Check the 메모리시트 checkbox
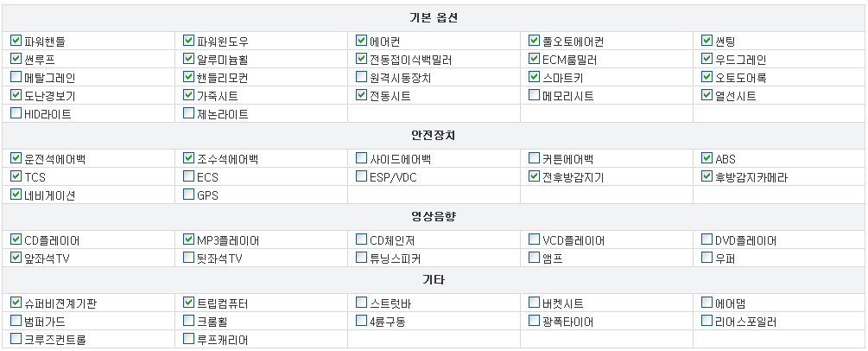 click(535, 95)
